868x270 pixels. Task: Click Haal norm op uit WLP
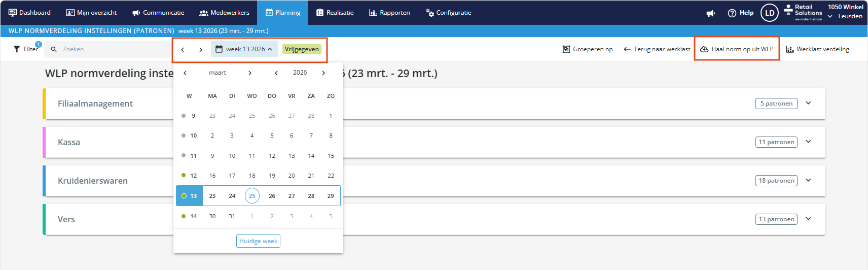coord(737,49)
